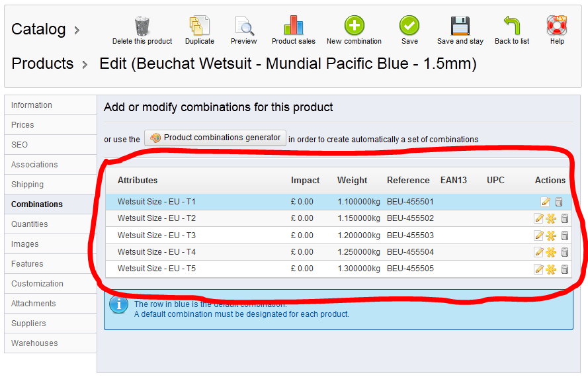Delete the Wetsuit Size EU T5 combination
The height and width of the screenshot is (389, 588).
tap(565, 269)
